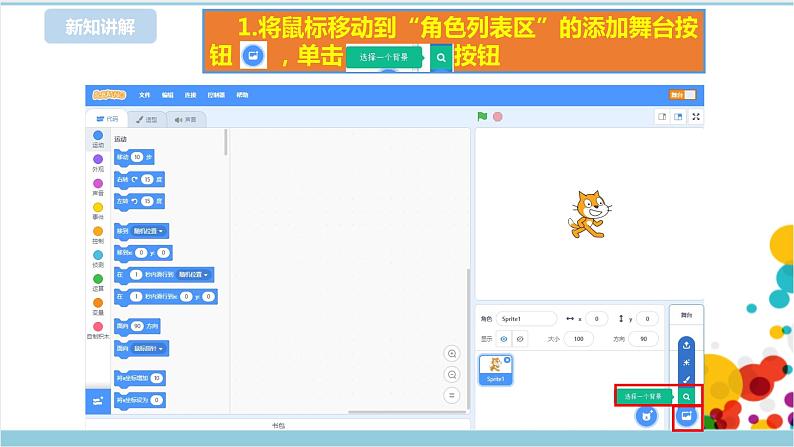
Task: Open the 帮助 menu
Action: [243, 95]
